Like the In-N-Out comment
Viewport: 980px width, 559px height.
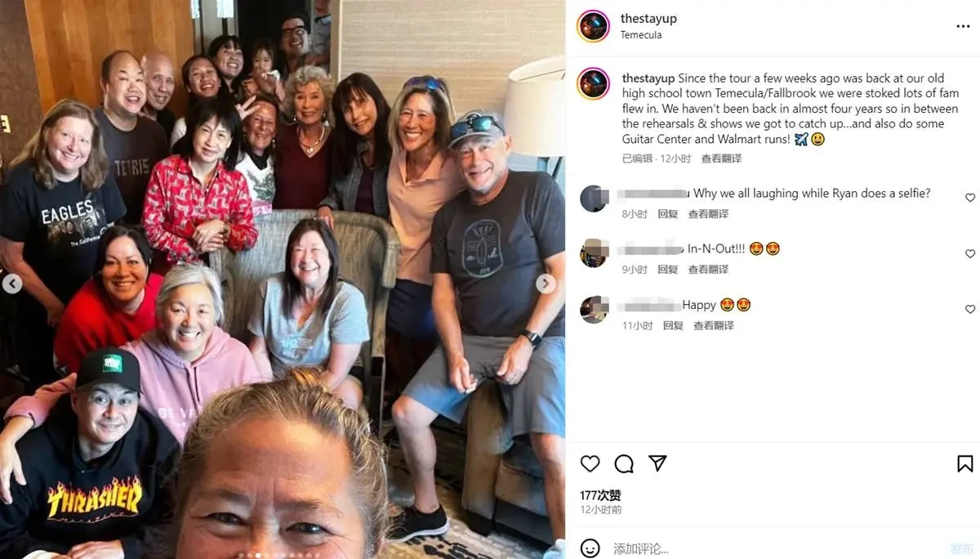tap(970, 253)
